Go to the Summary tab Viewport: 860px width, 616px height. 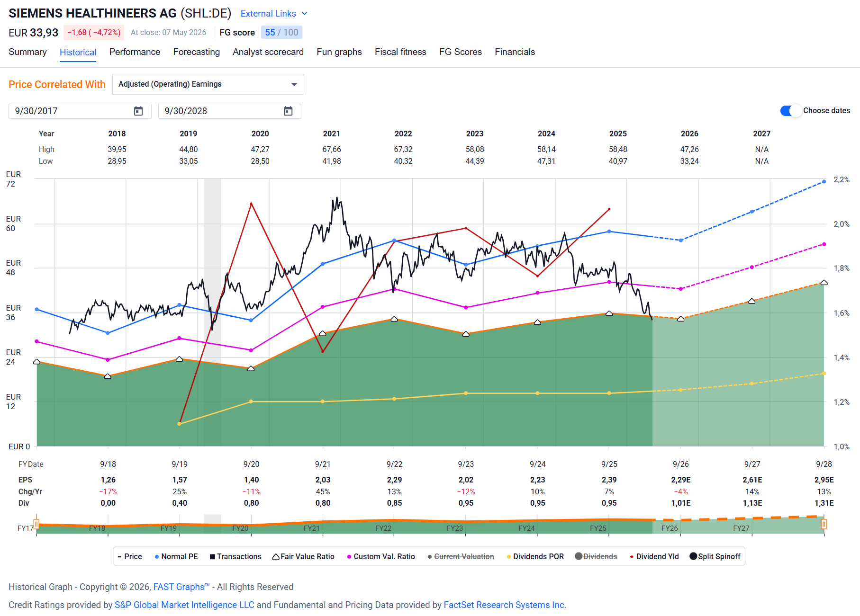[x=27, y=52]
